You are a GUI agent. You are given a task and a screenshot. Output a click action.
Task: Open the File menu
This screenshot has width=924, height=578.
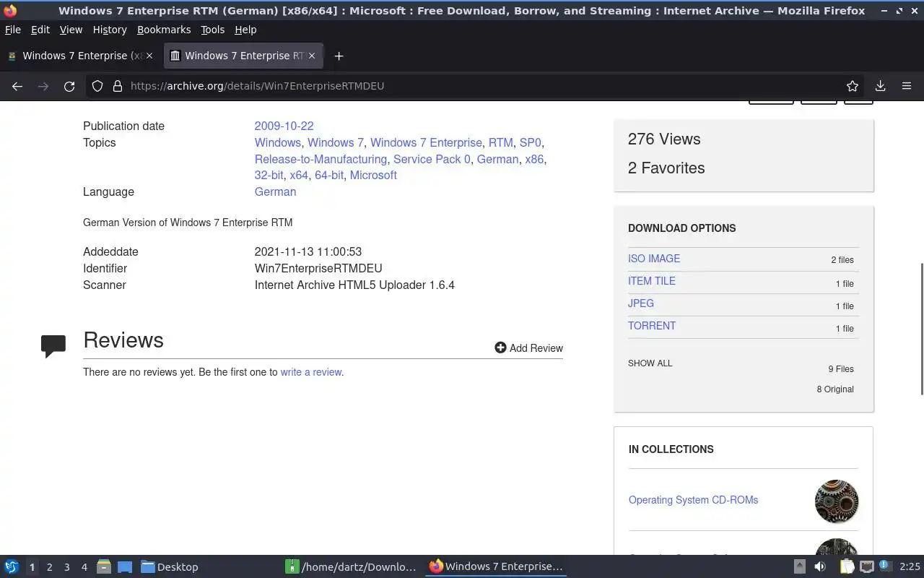point(13,30)
